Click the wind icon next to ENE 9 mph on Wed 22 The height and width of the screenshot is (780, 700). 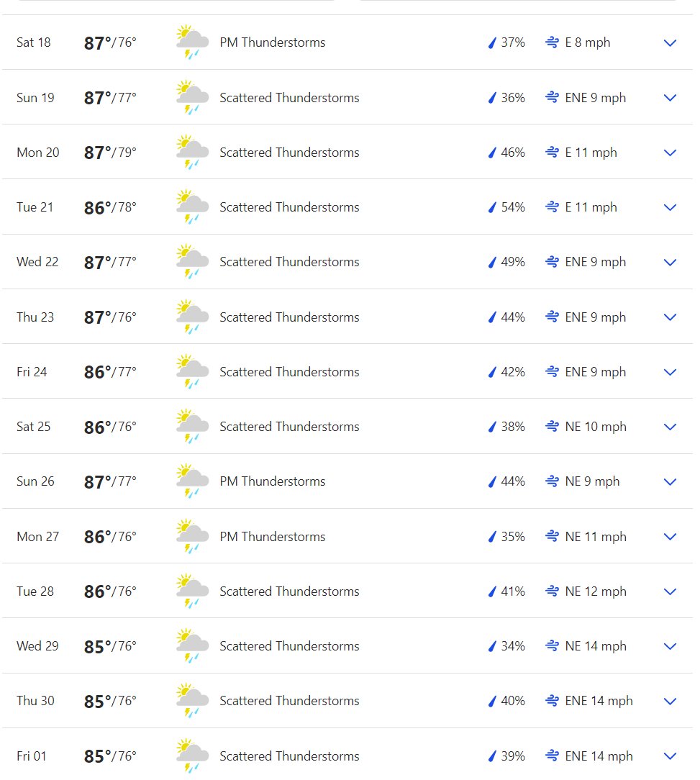coord(552,262)
